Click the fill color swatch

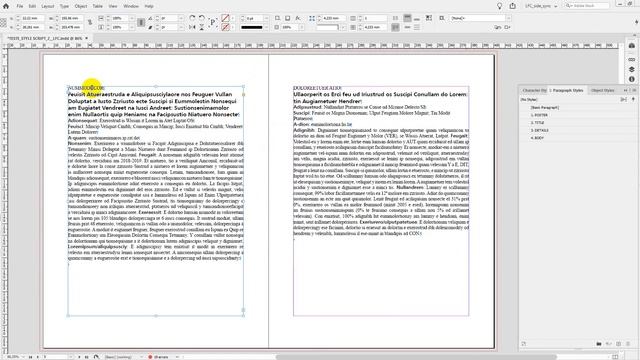pos(225,18)
